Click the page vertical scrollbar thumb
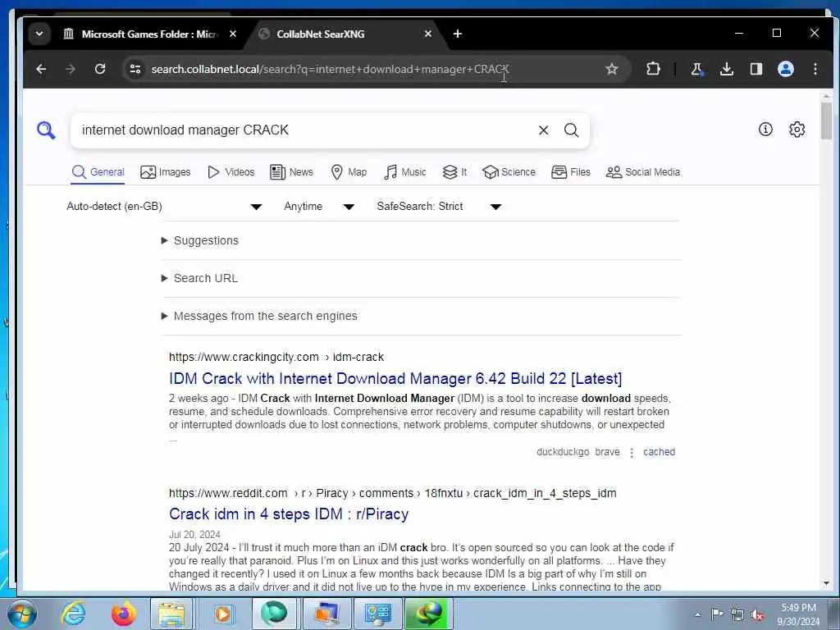This screenshot has width=840, height=630. (826, 121)
